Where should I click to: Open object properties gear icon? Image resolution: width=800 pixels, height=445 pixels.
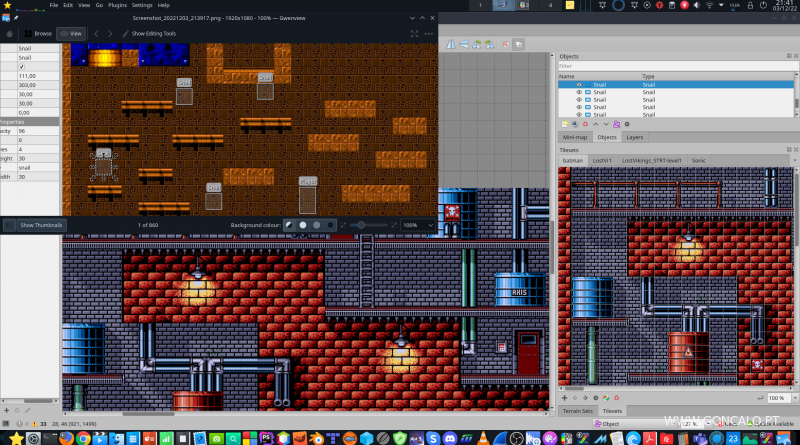627,124
